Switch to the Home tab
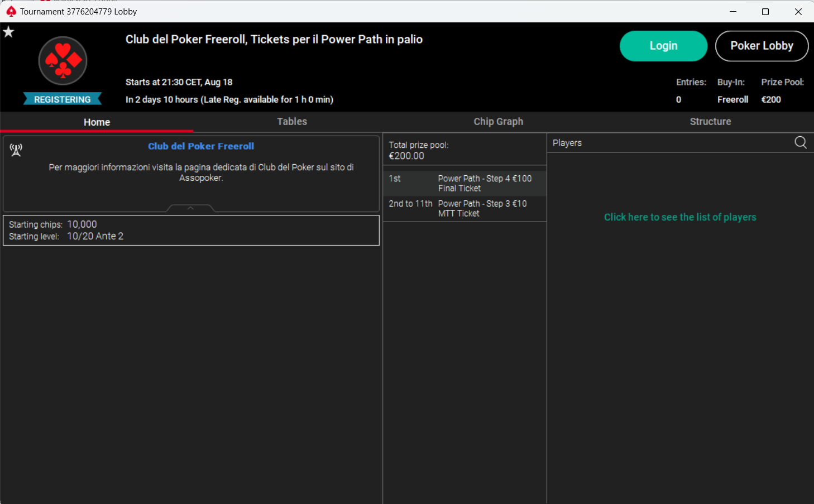 pyautogui.click(x=97, y=122)
